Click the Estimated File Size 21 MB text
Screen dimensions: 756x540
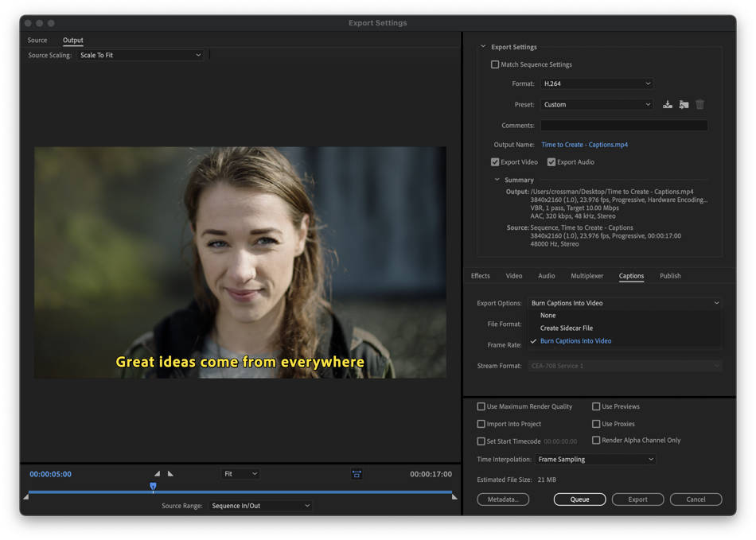click(x=516, y=480)
